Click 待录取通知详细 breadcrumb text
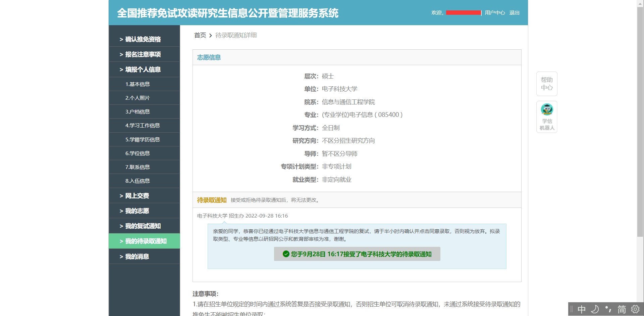Screen dimensions: 644x316 click(236, 35)
